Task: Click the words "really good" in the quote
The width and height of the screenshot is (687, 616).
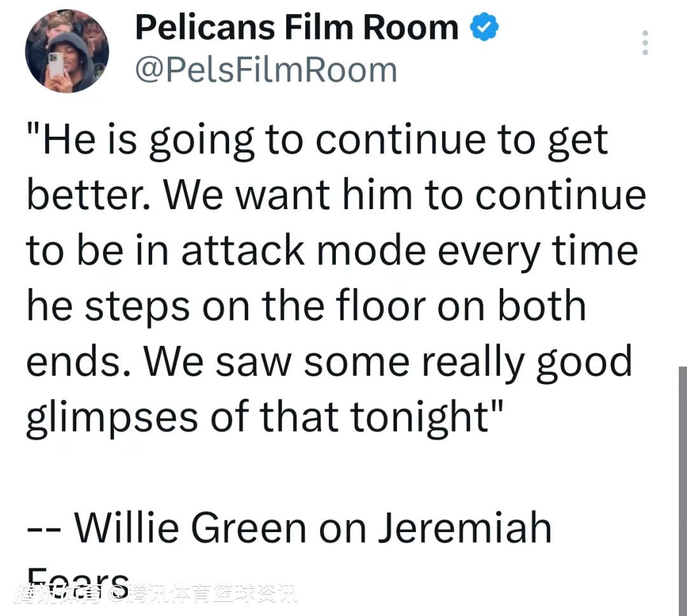Action: click(x=527, y=362)
